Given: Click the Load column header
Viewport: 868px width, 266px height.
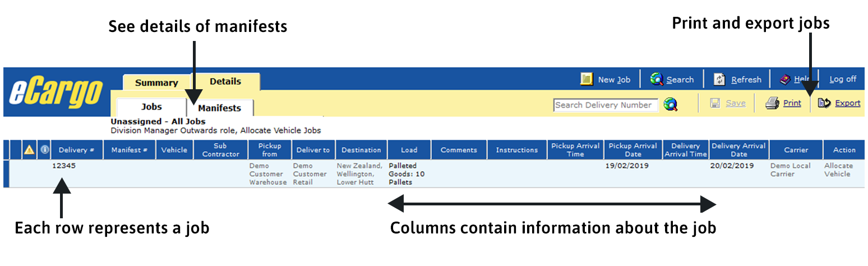Looking at the screenshot, I should [409, 150].
